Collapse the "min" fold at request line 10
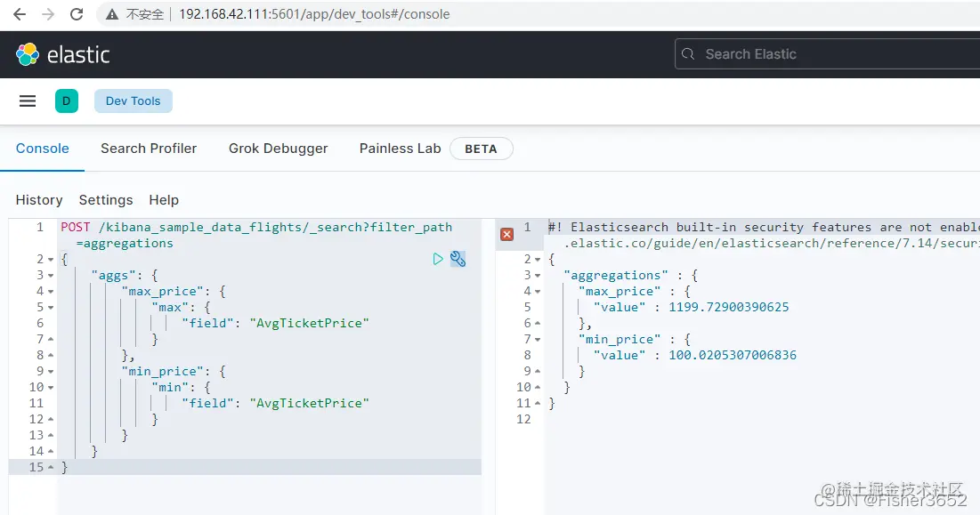The width and height of the screenshot is (980, 515). (51, 387)
